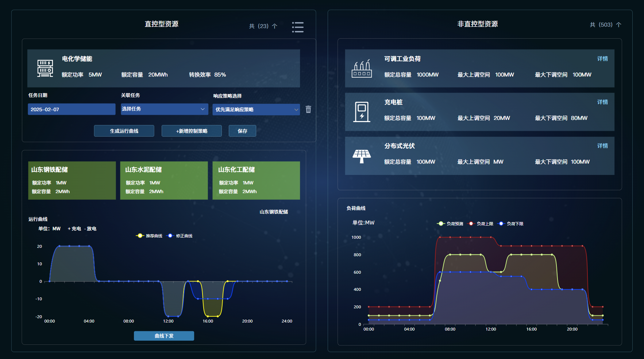The width and height of the screenshot is (644, 359).
Task: Click the trash delete icon beside strategy dropdown
Action: pyautogui.click(x=308, y=109)
